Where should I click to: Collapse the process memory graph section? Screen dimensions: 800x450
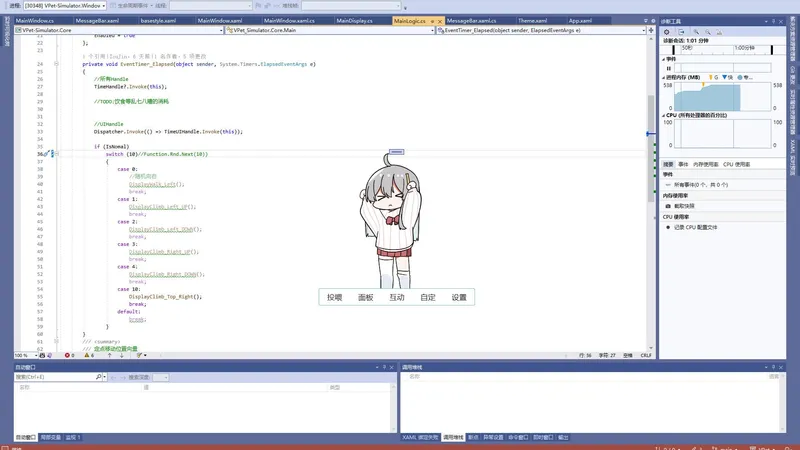[664, 78]
